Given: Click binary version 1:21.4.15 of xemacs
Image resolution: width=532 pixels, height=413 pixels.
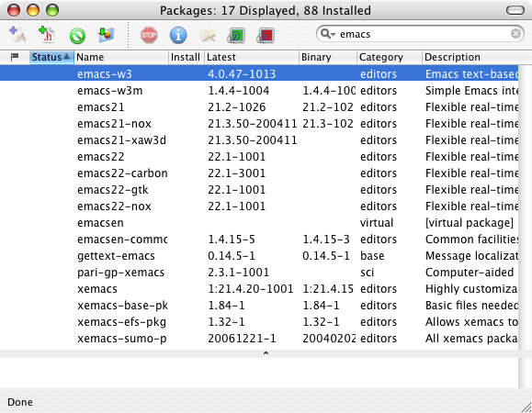Looking at the screenshot, I should tap(328, 289).
